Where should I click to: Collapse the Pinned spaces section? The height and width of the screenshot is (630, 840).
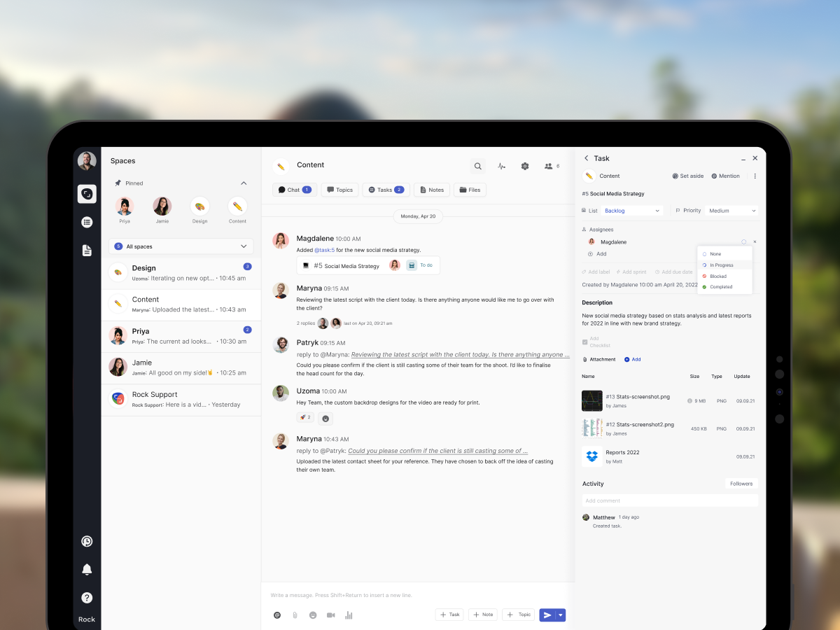tap(244, 183)
